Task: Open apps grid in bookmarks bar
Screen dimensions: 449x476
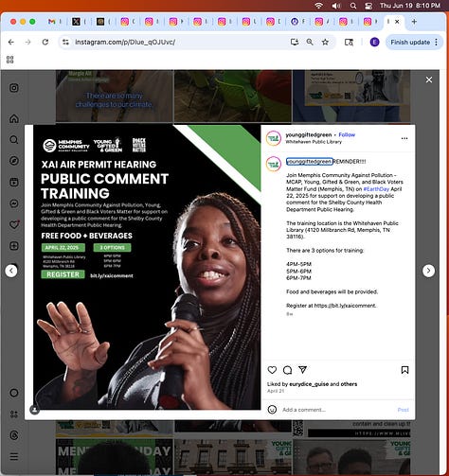Action: (x=10, y=60)
